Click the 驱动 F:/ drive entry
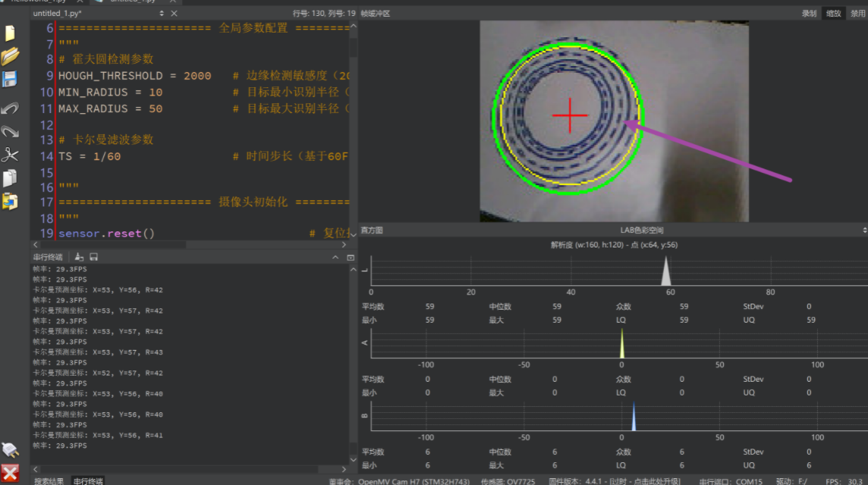The height and width of the screenshot is (485, 868). (792, 481)
